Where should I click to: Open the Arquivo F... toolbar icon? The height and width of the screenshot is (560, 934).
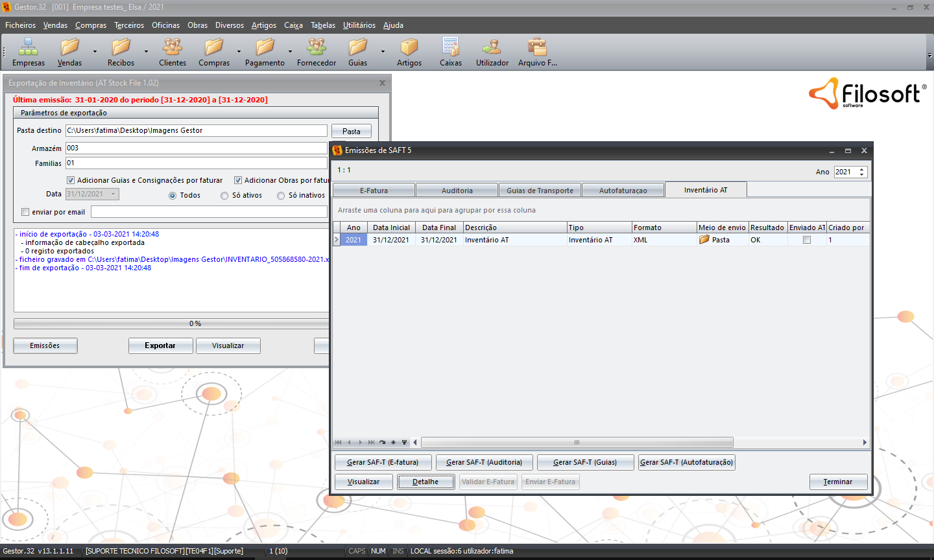tap(537, 47)
